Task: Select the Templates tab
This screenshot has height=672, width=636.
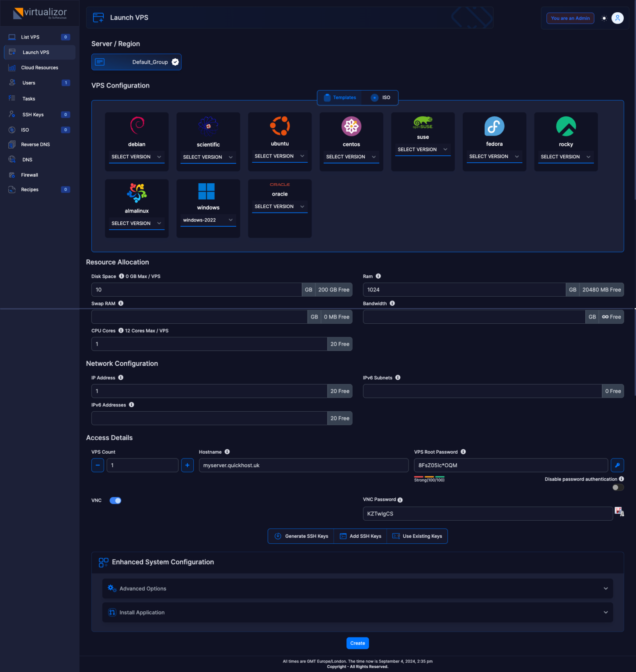Action: [x=340, y=98]
